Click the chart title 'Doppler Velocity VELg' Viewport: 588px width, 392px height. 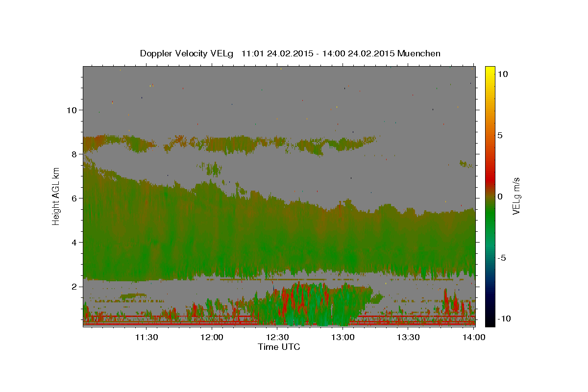(x=187, y=53)
